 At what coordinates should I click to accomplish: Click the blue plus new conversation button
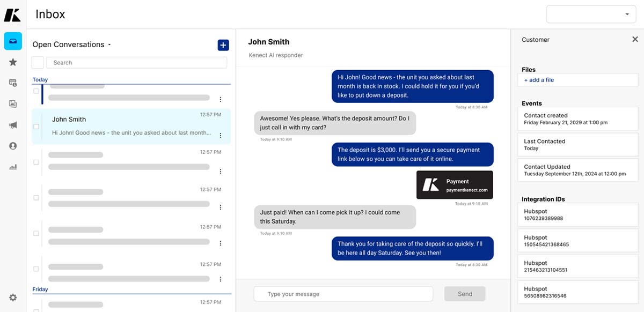coord(223,45)
